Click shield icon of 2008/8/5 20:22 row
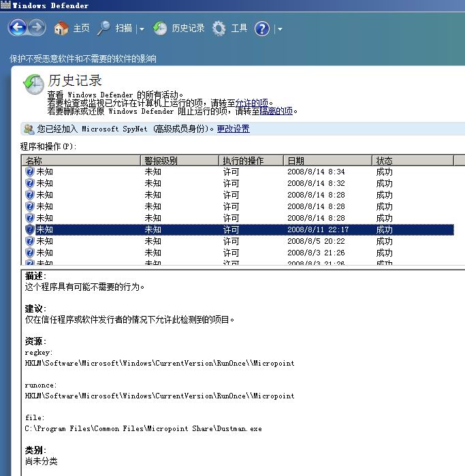465x476 pixels. click(30, 241)
